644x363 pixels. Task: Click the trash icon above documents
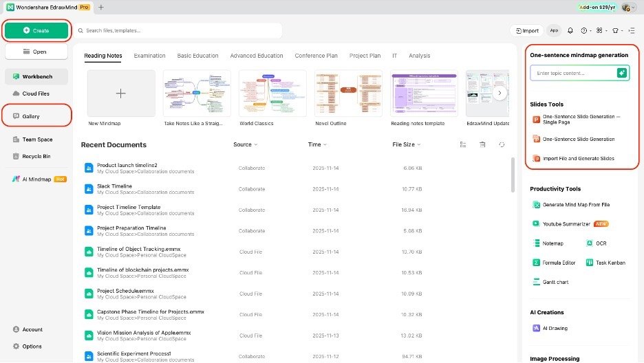(482, 144)
